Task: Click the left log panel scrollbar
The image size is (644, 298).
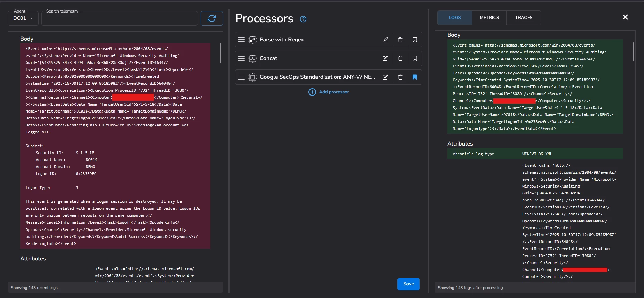Action: 220,53
